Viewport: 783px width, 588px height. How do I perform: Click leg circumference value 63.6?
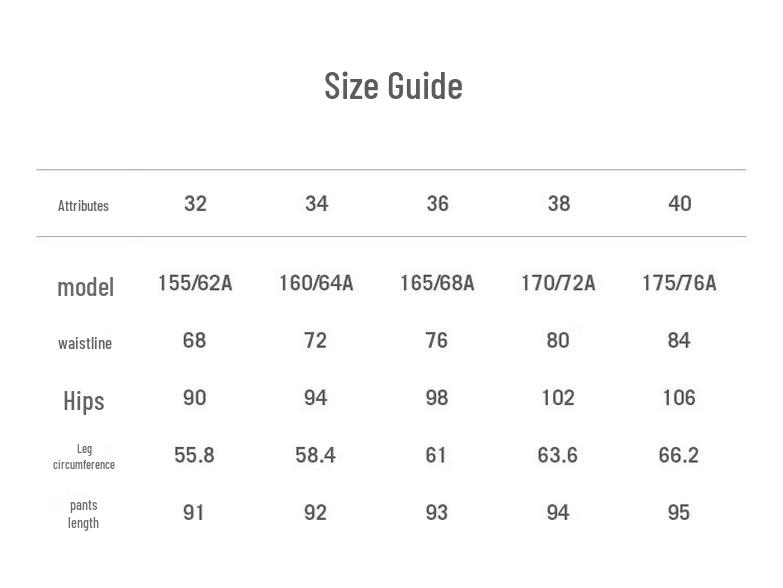pyautogui.click(x=558, y=455)
